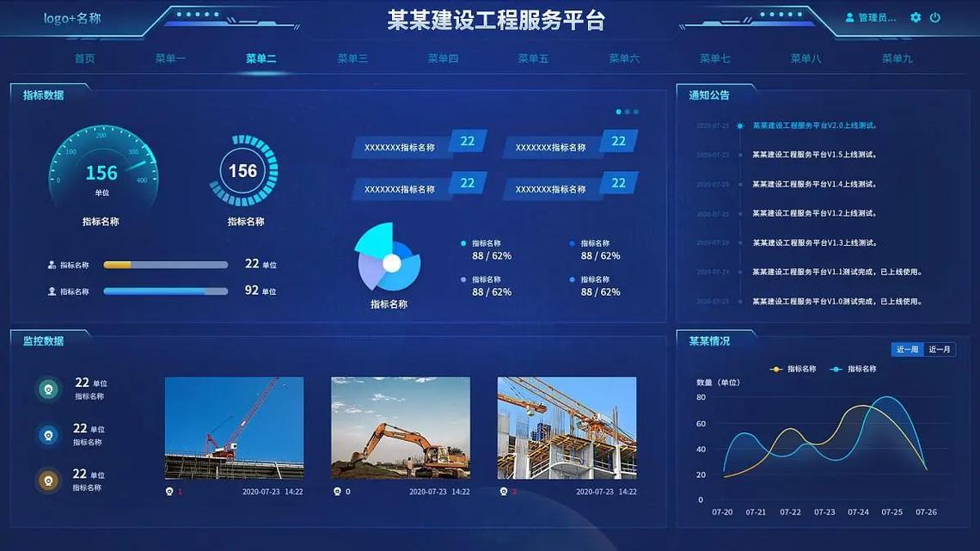
Task: Open the excavator monitoring thumbnail
Action: click(x=401, y=427)
